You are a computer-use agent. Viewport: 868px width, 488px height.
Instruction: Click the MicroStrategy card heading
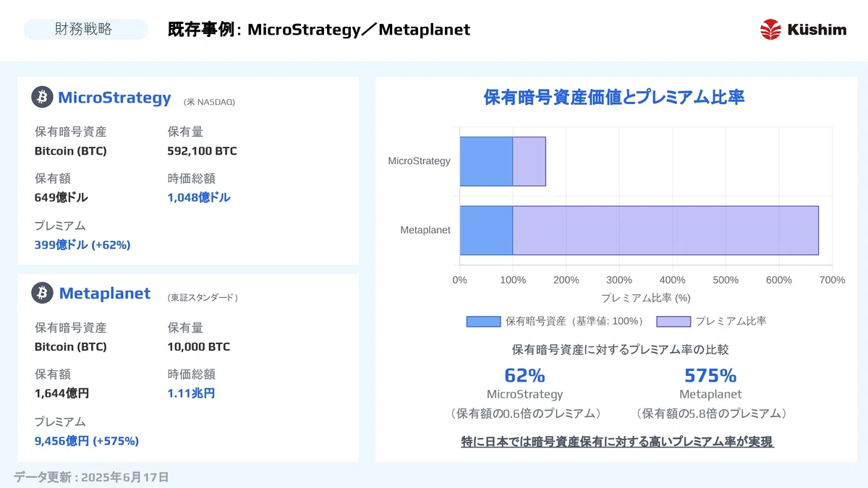(114, 97)
